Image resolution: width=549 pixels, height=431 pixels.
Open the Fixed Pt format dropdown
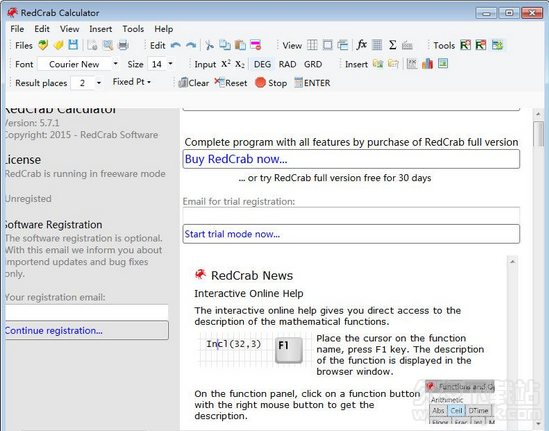point(132,82)
